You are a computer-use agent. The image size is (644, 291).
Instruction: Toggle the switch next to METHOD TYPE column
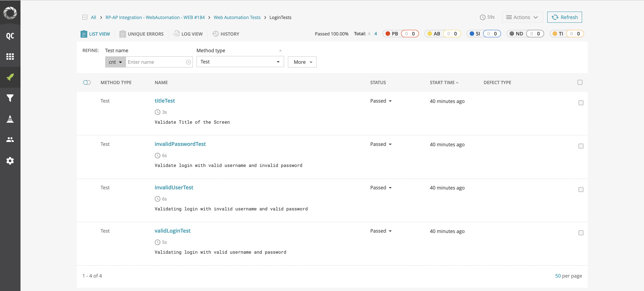(87, 82)
